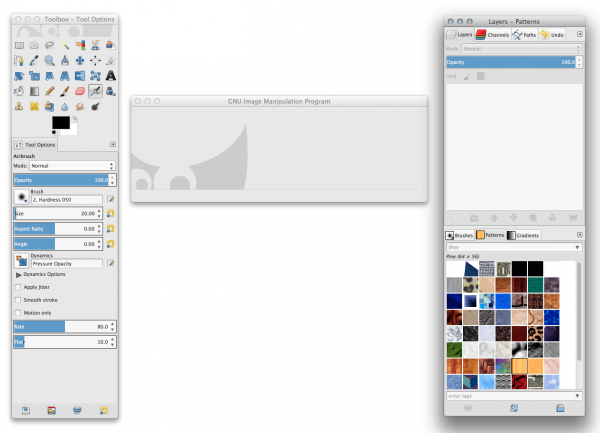
Task: Select the Eraser tool
Action: click(80, 91)
